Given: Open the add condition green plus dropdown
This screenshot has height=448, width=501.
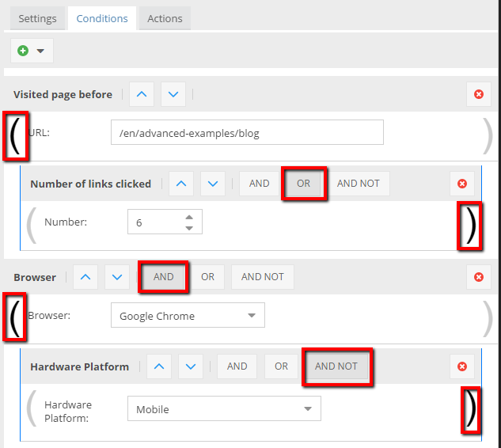Looking at the screenshot, I should pos(31,51).
